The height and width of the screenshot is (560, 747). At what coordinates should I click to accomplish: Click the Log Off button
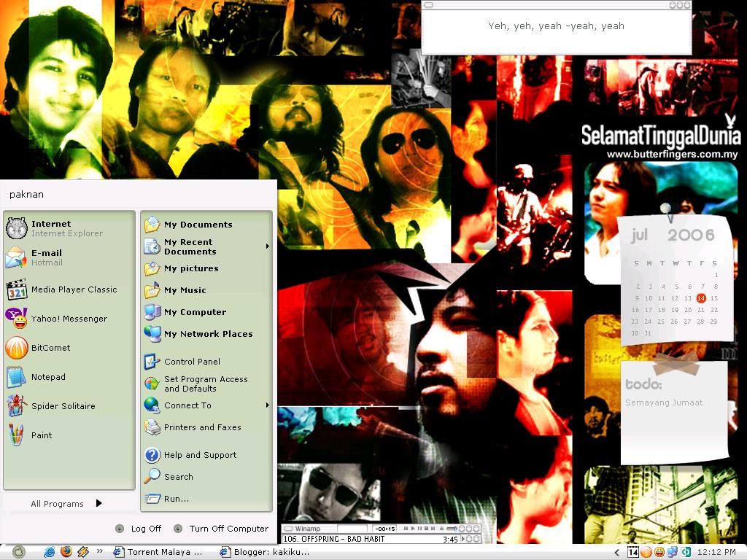[x=139, y=529]
